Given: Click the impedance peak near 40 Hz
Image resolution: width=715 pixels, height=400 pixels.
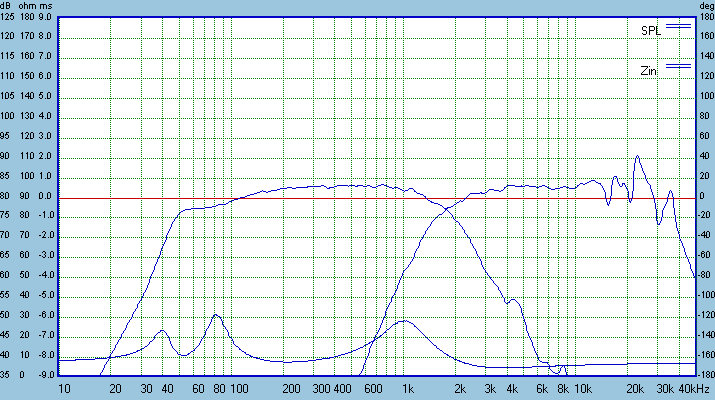Looking at the screenshot, I should pos(162,330).
